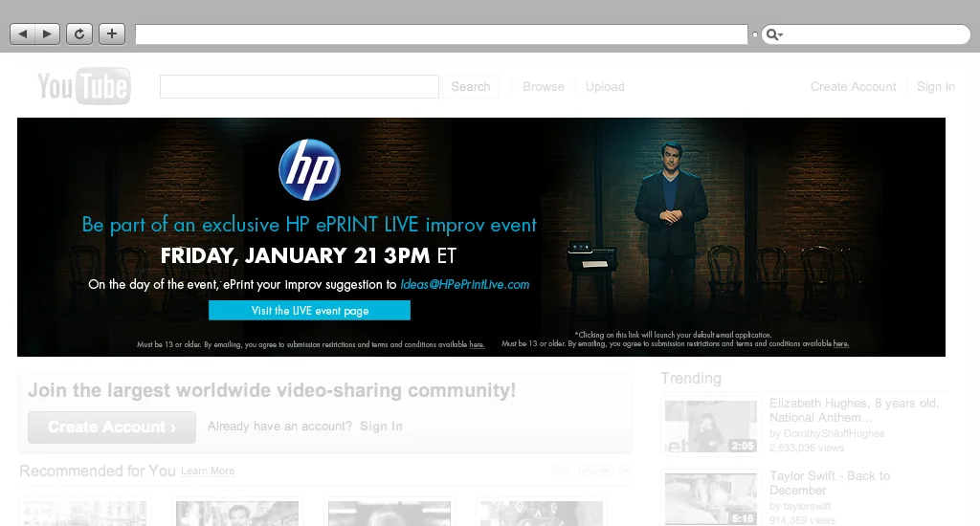This screenshot has height=526, width=980.
Task: Open the Taylor Swift Back to December thumbnail
Action: (x=711, y=499)
